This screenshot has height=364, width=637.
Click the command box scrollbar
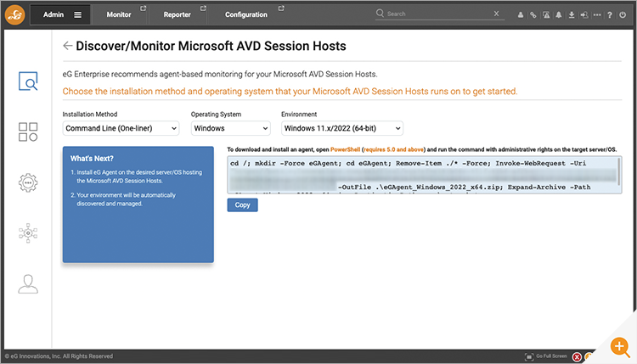pos(619,171)
